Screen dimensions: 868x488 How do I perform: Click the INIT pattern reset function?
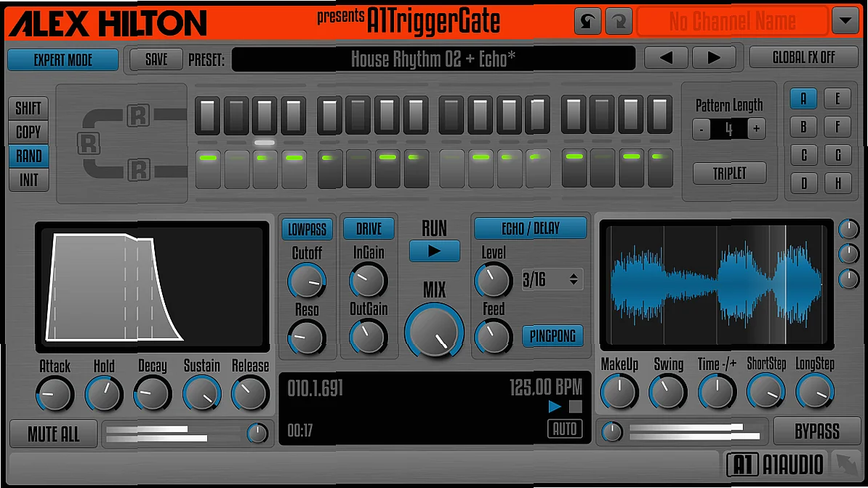28,180
